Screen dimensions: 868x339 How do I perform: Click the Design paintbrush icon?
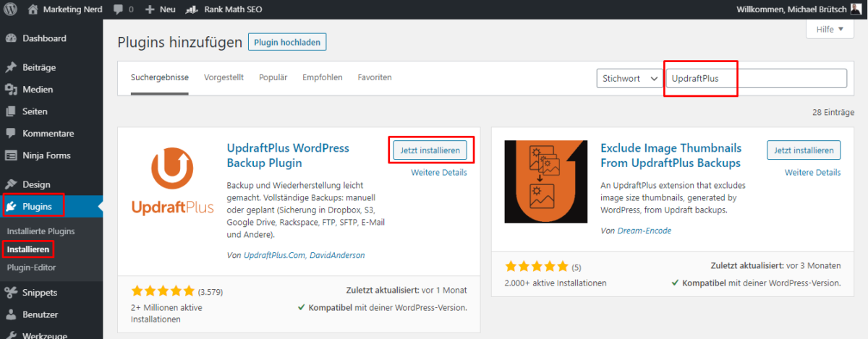click(11, 184)
